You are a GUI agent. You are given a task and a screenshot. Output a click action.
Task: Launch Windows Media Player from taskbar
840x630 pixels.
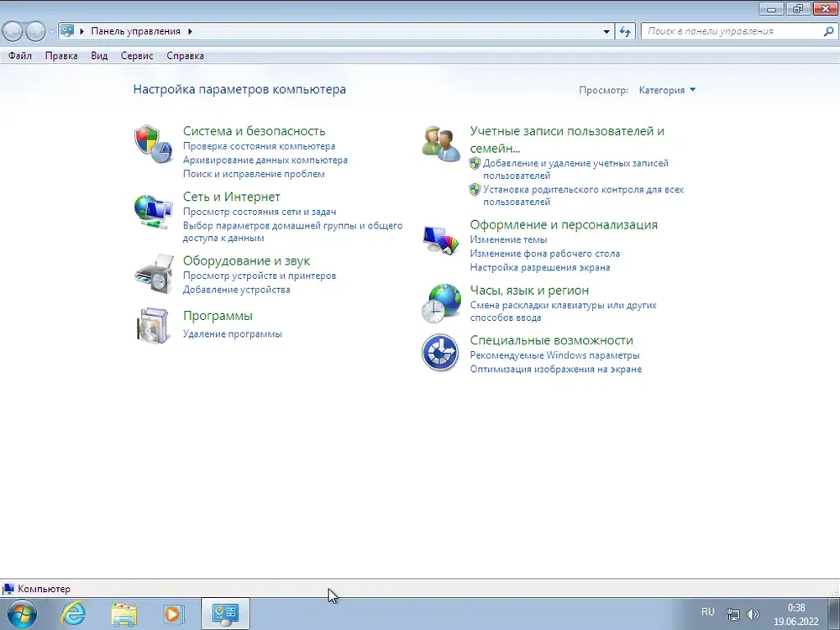pyautogui.click(x=174, y=613)
